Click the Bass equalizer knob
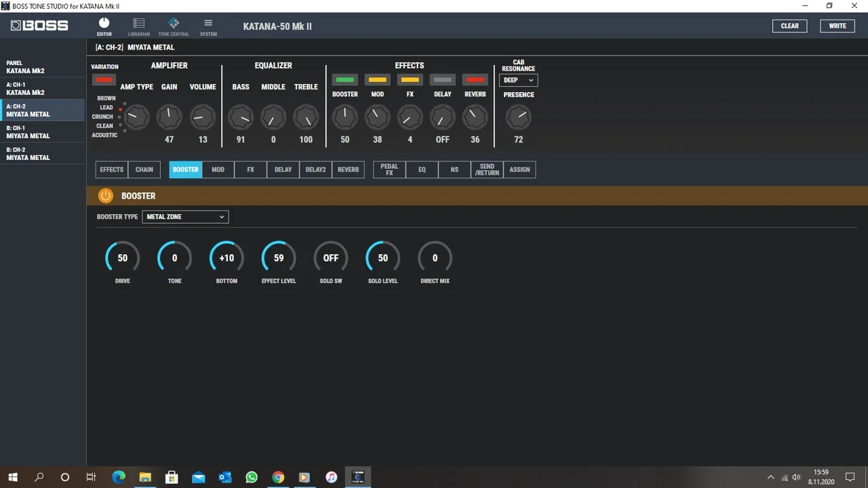The width and height of the screenshot is (868, 488). click(241, 117)
